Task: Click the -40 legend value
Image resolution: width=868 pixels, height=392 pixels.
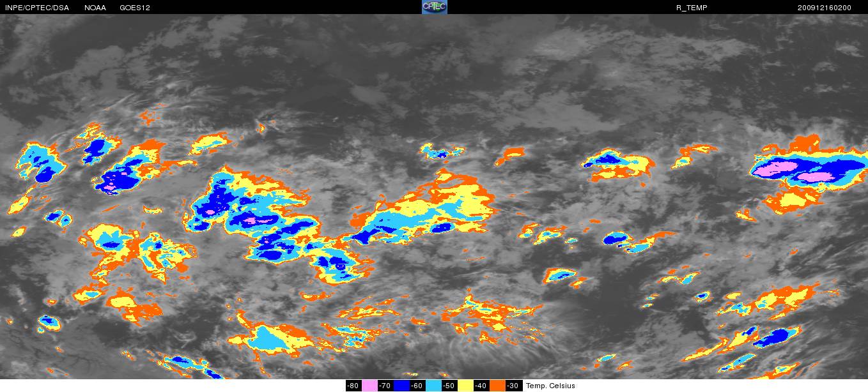Action: click(481, 386)
